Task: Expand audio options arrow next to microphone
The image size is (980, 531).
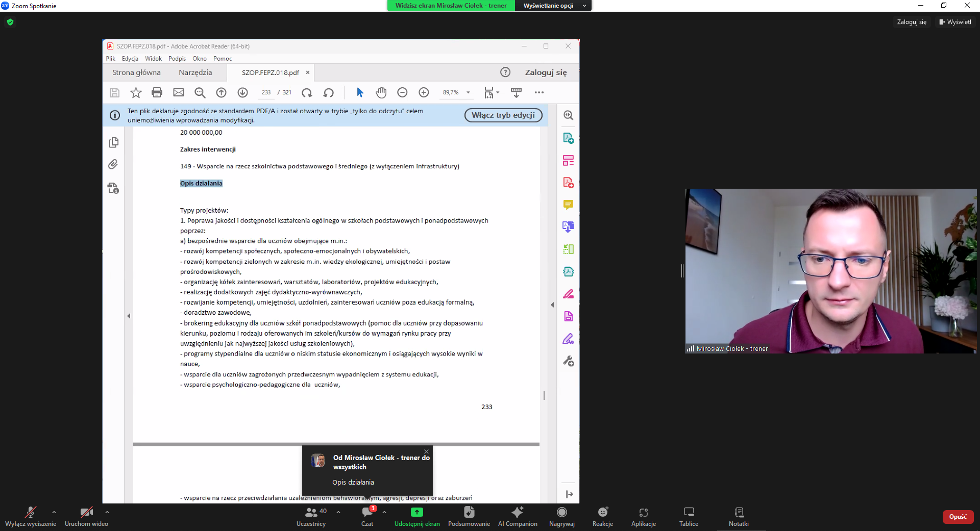Action: tap(54, 512)
